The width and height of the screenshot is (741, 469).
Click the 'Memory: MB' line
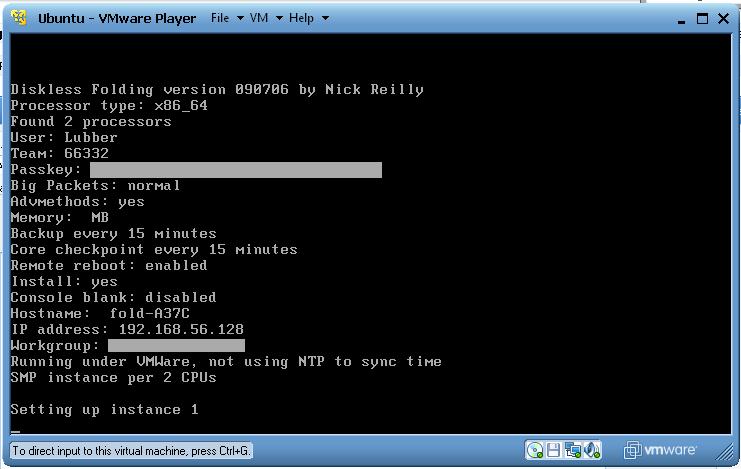[60, 217]
